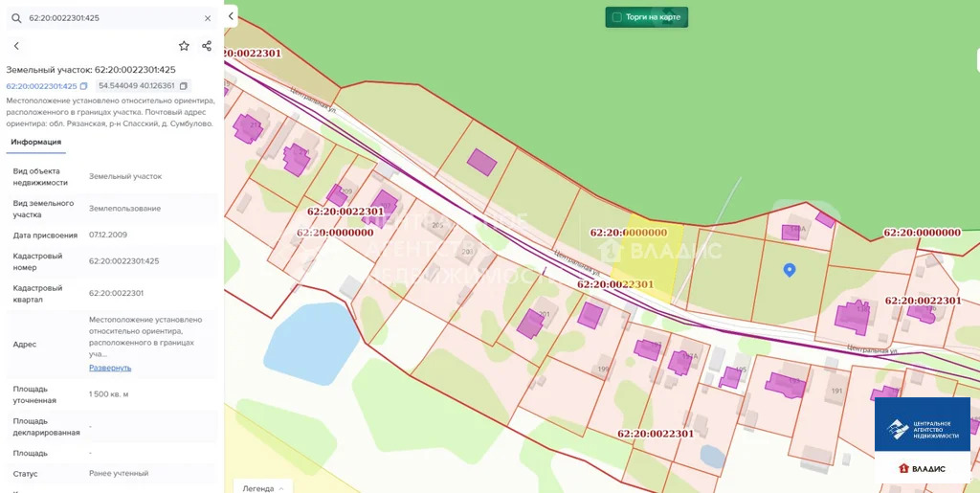The image size is (980, 493).
Task: Select the Информация tab
Action: (35, 142)
